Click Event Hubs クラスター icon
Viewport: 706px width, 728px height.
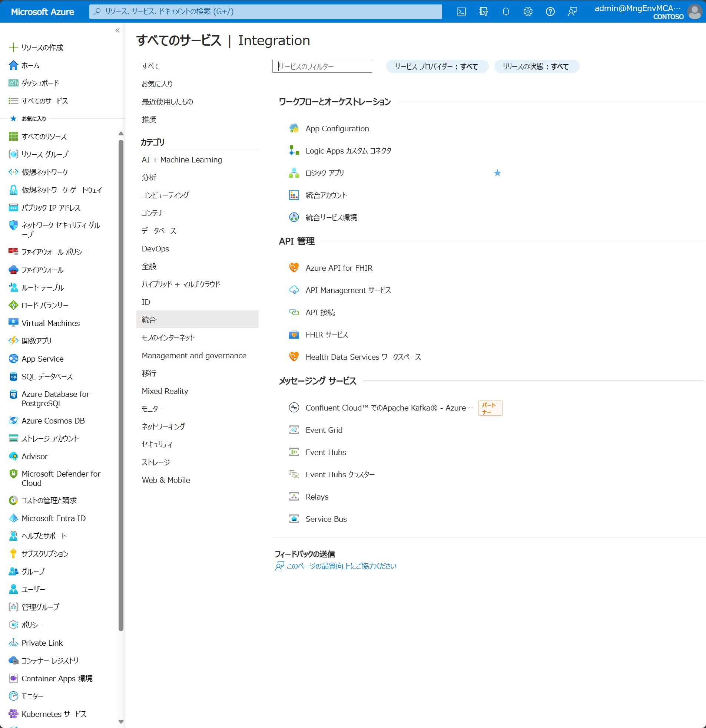(294, 475)
